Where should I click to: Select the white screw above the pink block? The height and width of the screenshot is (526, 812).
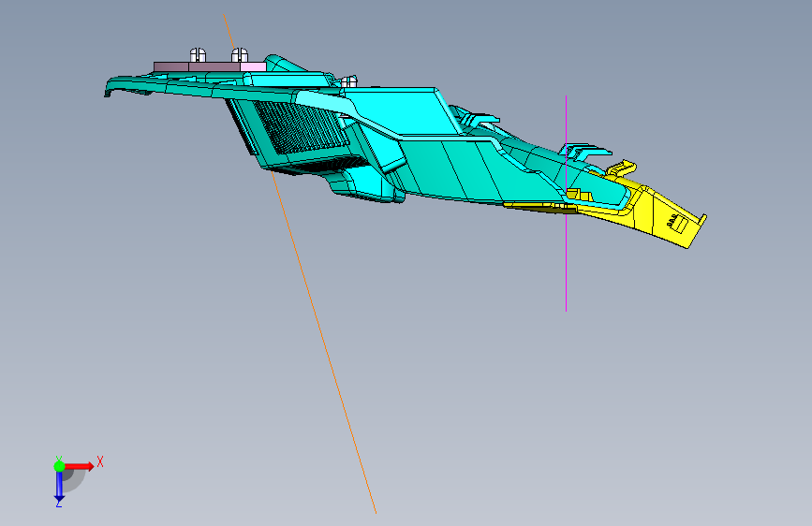pyautogui.click(x=239, y=55)
